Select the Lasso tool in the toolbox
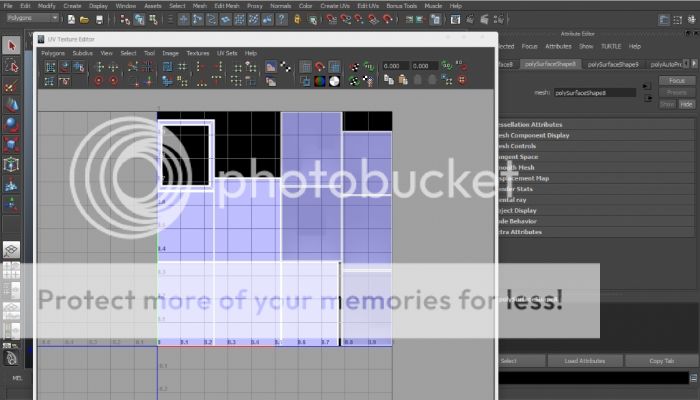The image size is (700, 400). tap(11, 66)
